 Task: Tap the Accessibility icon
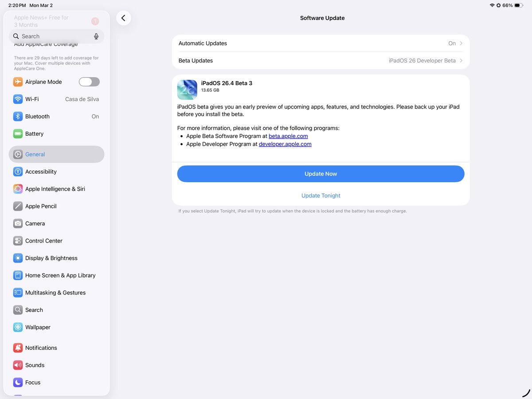click(x=18, y=172)
